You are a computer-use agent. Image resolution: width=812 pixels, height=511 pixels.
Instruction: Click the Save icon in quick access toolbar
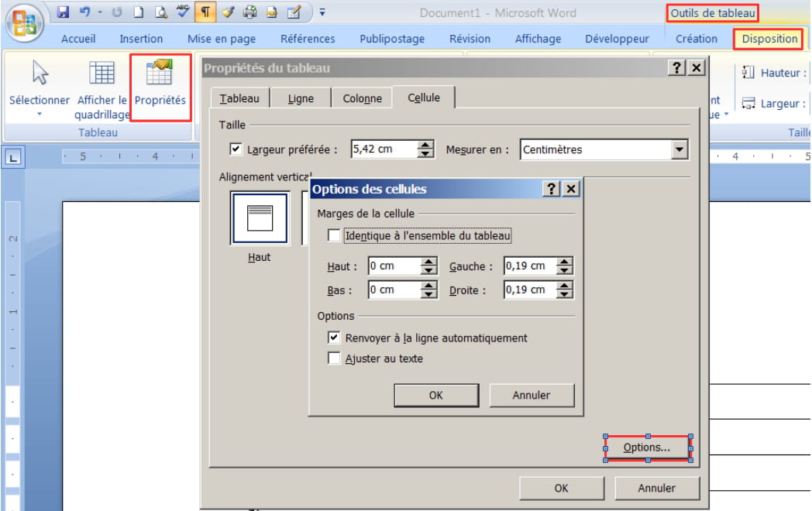[x=64, y=12]
